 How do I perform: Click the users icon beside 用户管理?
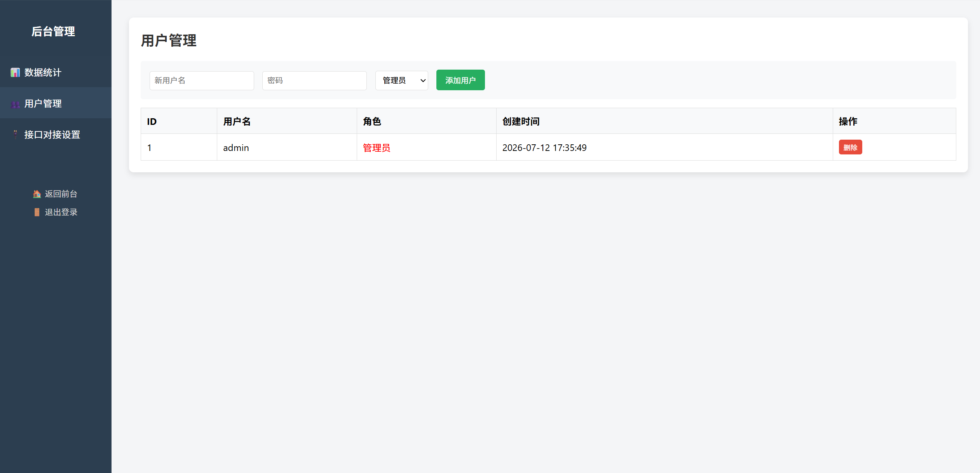click(15, 104)
